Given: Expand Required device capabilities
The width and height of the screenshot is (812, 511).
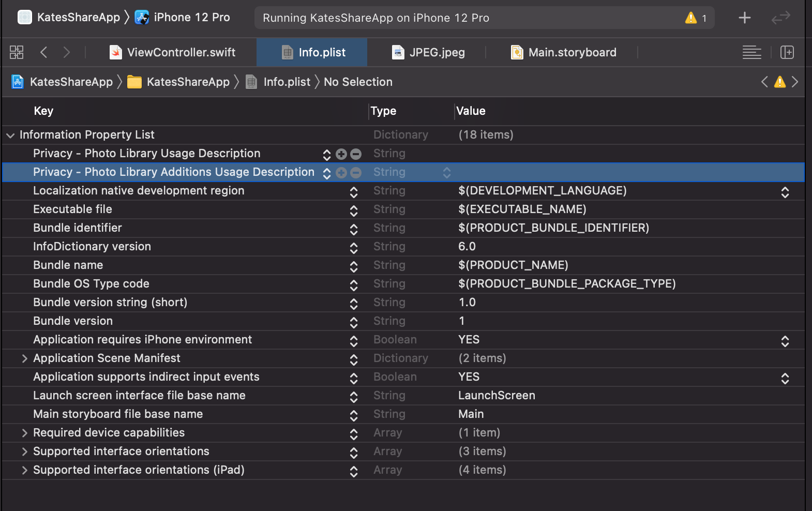Looking at the screenshot, I should [24, 433].
